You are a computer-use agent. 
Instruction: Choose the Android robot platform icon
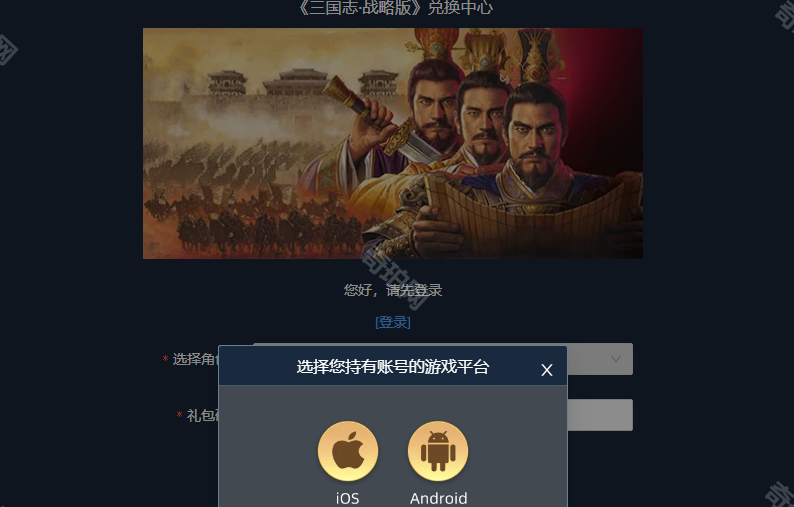[x=438, y=451]
